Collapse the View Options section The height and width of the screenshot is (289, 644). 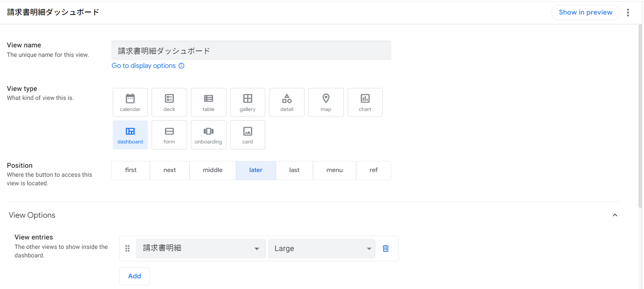[615, 215]
